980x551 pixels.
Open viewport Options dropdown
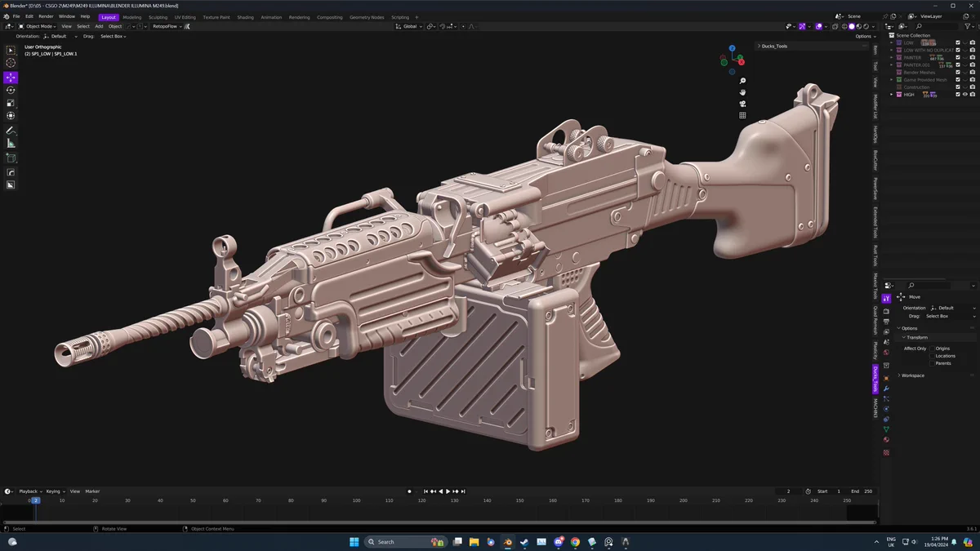tap(865, 36)
